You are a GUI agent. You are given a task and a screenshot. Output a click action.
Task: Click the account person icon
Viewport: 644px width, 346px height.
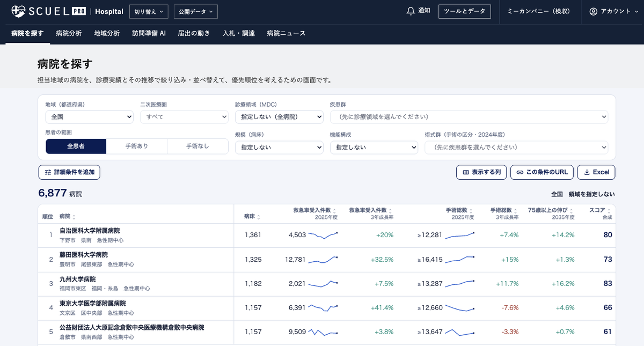[x=593, y=11]
